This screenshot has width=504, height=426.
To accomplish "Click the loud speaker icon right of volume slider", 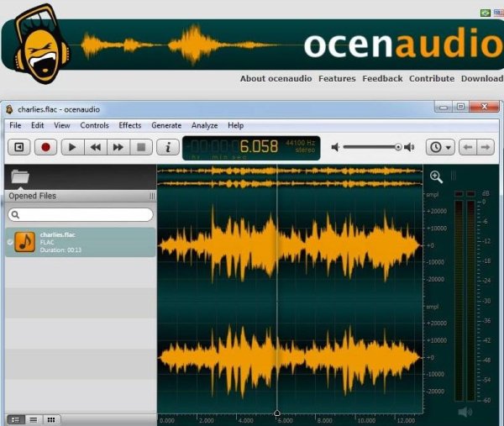I will pyautogui.click(x=409, y=147).
